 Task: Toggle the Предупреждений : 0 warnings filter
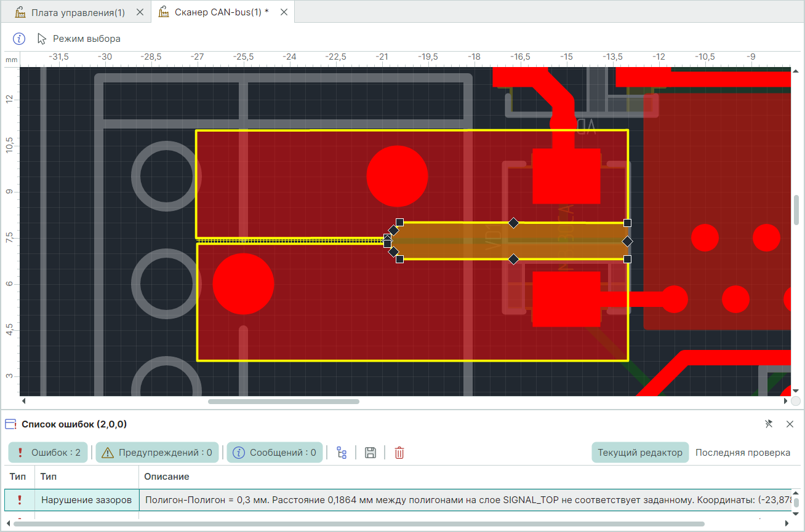pos(157,453)
